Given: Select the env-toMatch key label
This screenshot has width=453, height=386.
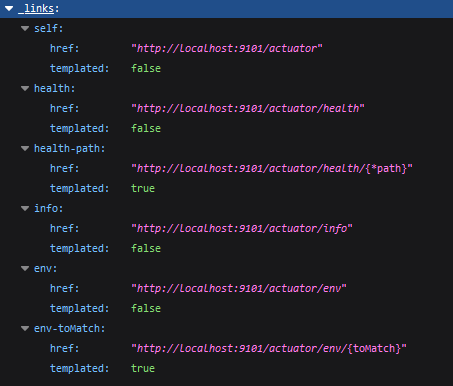Looking at the screenshot, I should [x=67, y=329].
